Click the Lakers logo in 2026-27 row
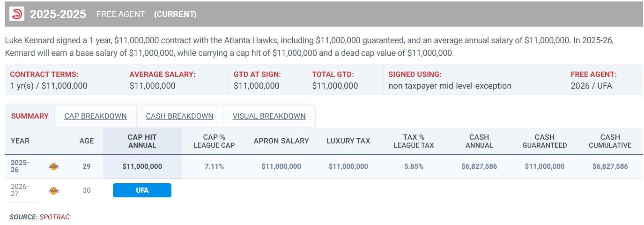Viewport: 644px width, 225px height. coord(54,190)
